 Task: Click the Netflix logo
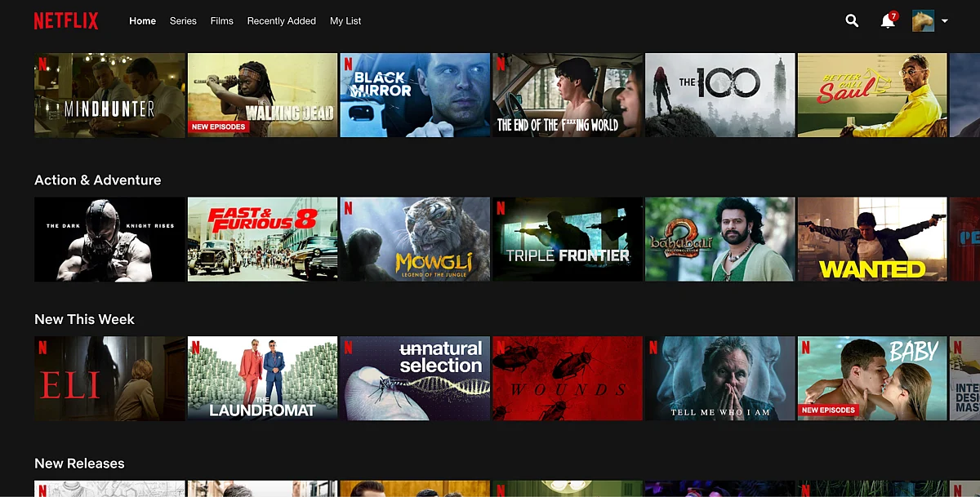click(66, 21)
